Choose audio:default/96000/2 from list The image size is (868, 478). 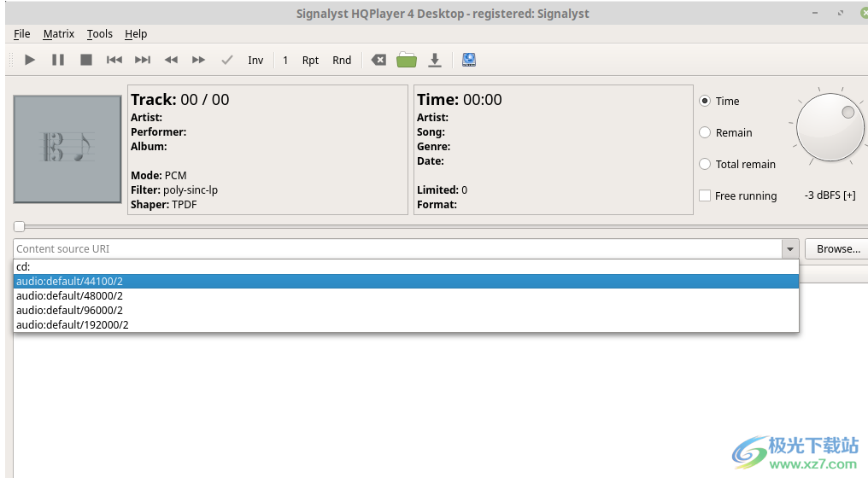tap(406, 311)
